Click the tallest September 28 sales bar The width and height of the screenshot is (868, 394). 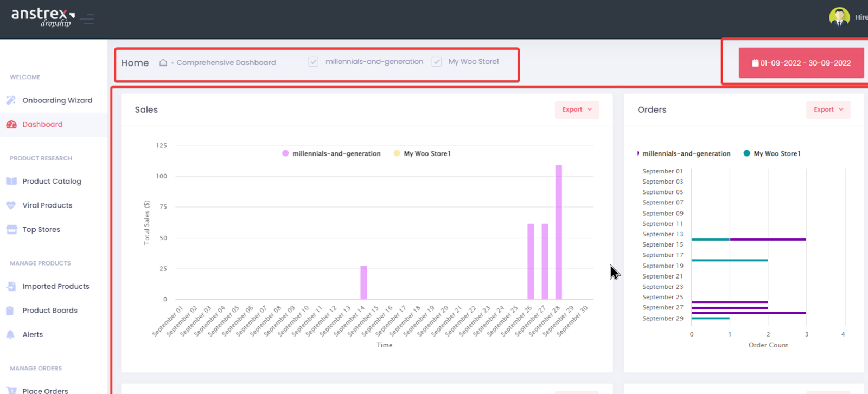coord(559,232)
